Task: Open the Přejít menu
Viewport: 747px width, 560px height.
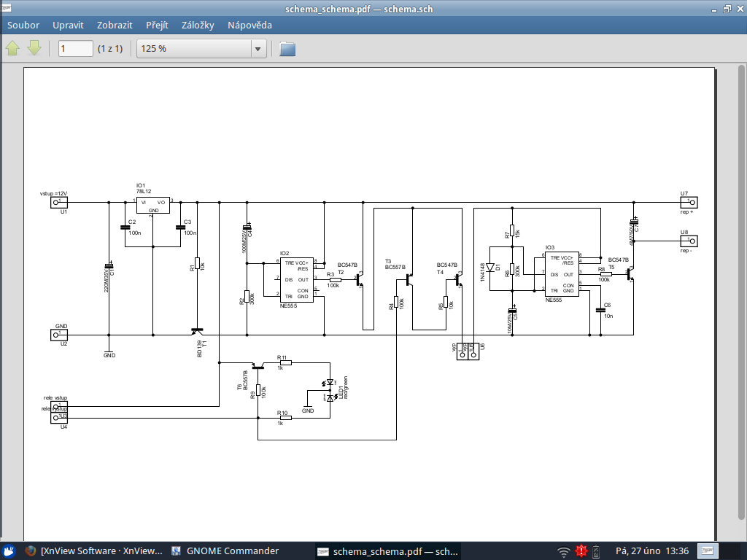Action: pyautogui.click(x=157, y=25)
